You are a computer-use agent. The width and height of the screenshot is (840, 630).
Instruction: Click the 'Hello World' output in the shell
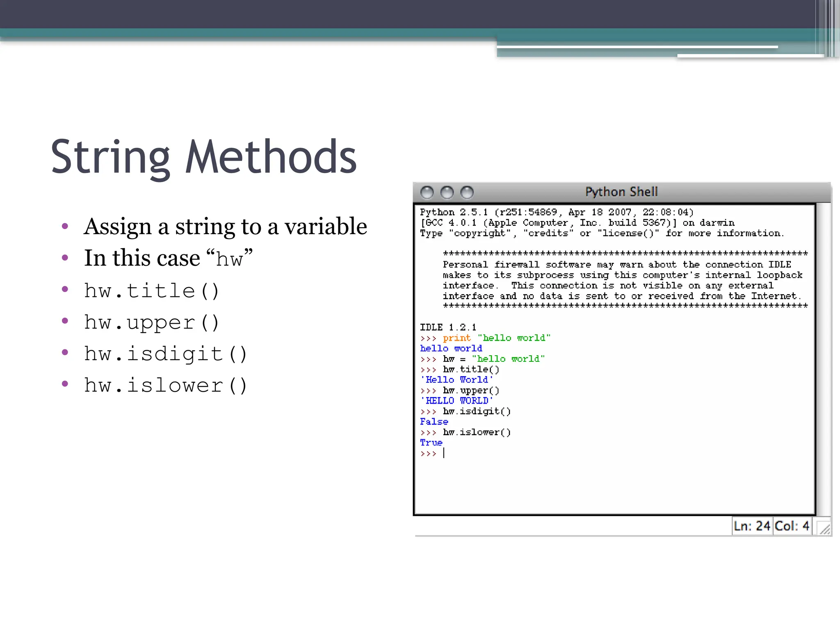[x=457, y=380]
